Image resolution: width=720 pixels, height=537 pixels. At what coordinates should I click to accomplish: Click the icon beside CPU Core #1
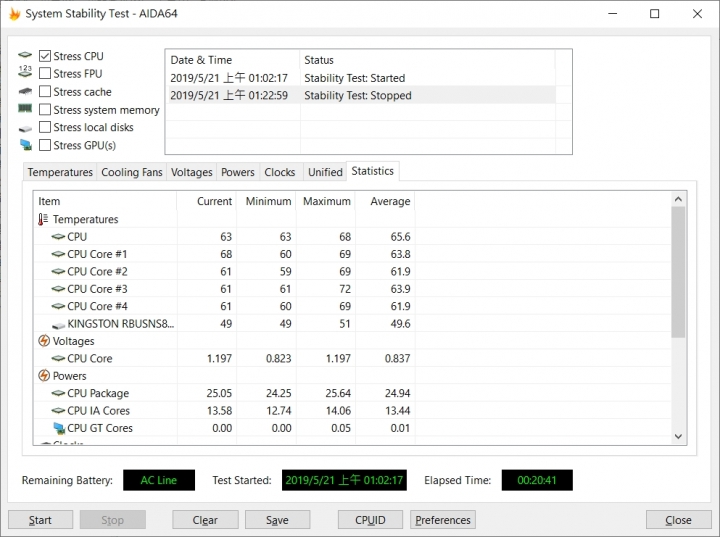[x=58, y=254]
